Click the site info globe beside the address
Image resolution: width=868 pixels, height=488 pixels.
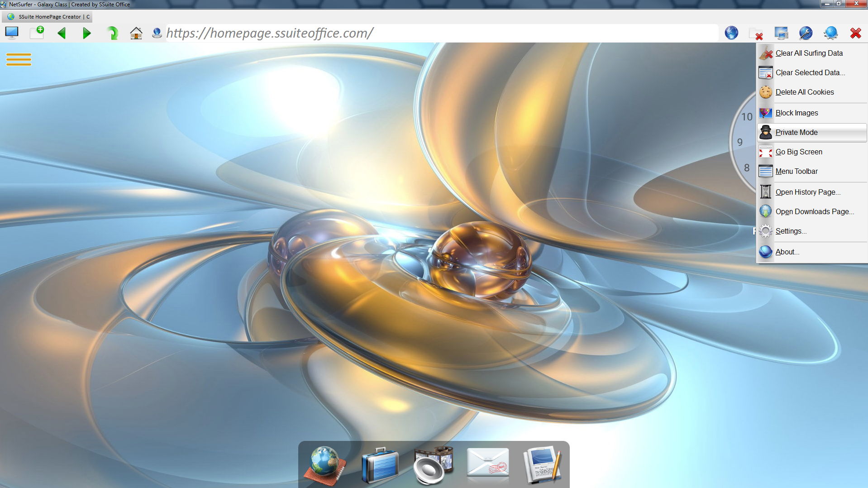click(157, 33)
